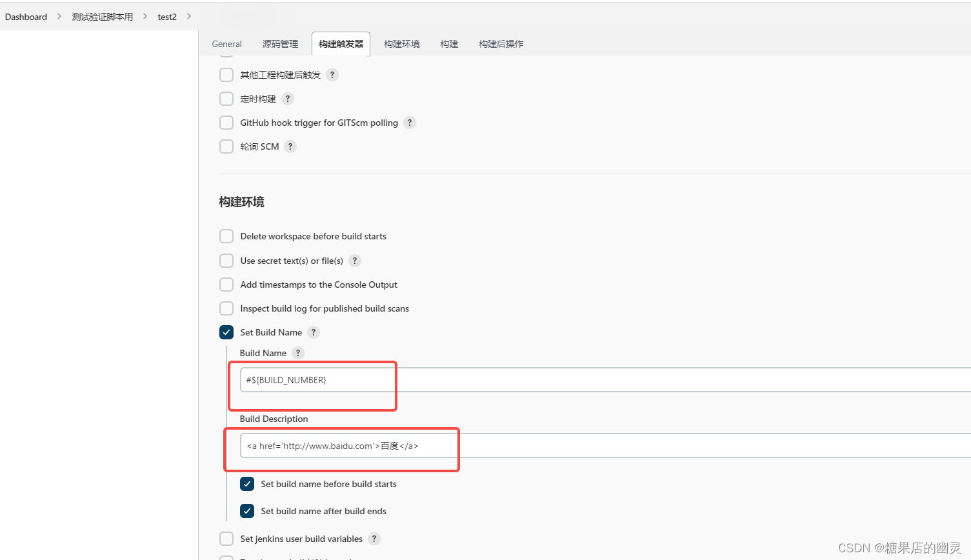
Task: Disable Set build name before build starts
Action: click(247, 484)
